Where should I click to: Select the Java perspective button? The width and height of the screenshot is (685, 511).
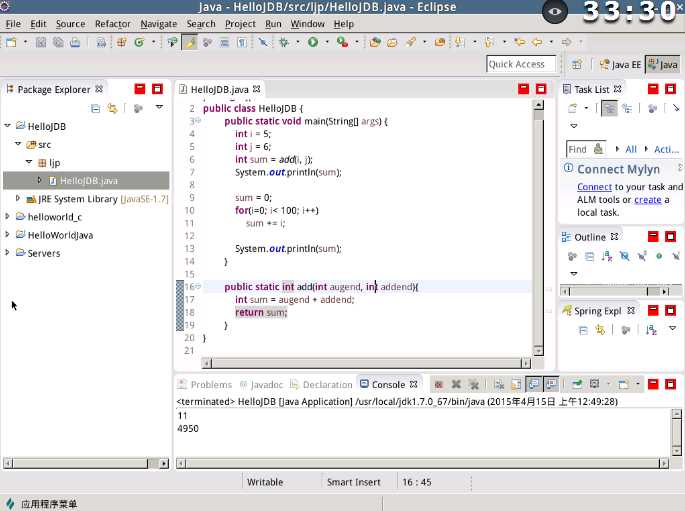click(x=662, y=65)
